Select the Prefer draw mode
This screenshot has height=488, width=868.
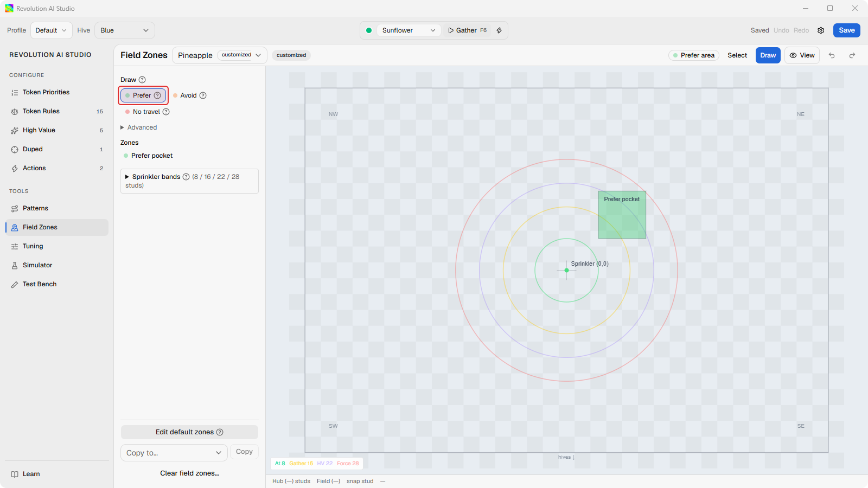pos(143,95)
